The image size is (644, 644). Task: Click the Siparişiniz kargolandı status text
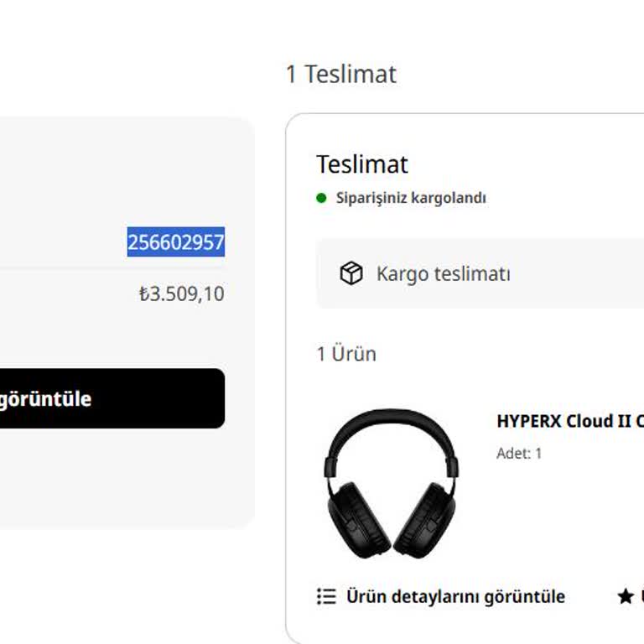(x=411, y=198)
